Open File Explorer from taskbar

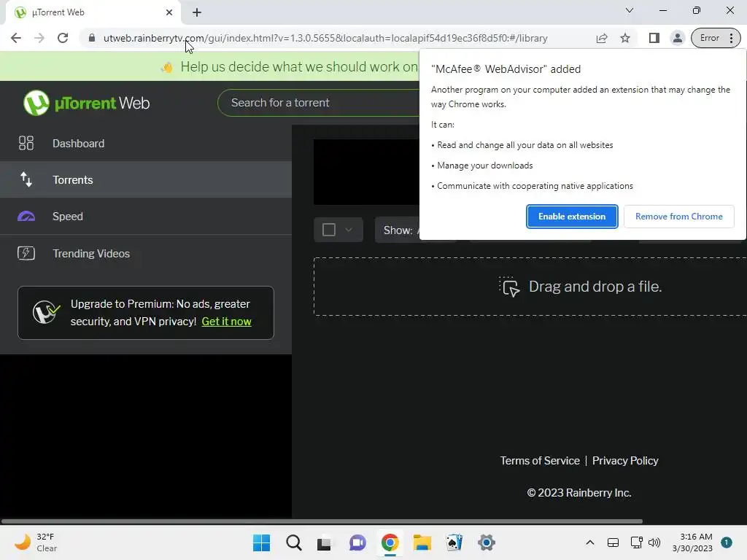422,542
